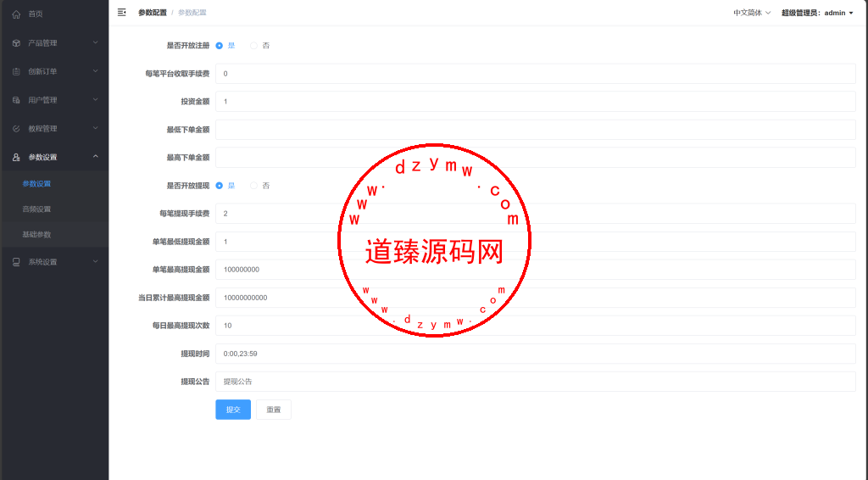Click the 产品管理 cube icon
Viewport: 868px width, 480px height.
[x=16, y=43]
